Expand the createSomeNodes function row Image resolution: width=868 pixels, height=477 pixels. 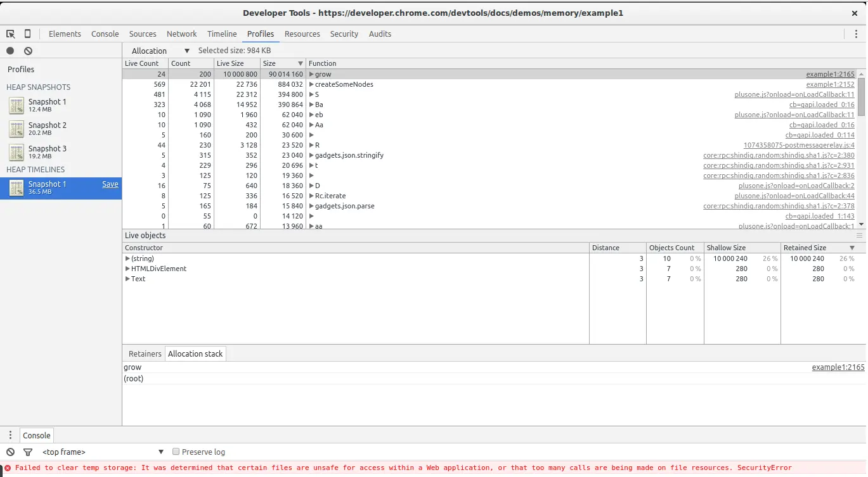coord(311,84)
